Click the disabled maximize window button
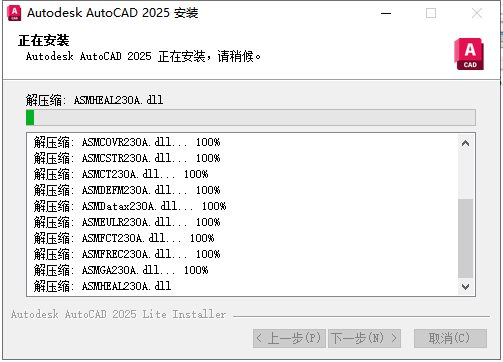This screenshot has height=362, width=503. (x=431, y=13)
